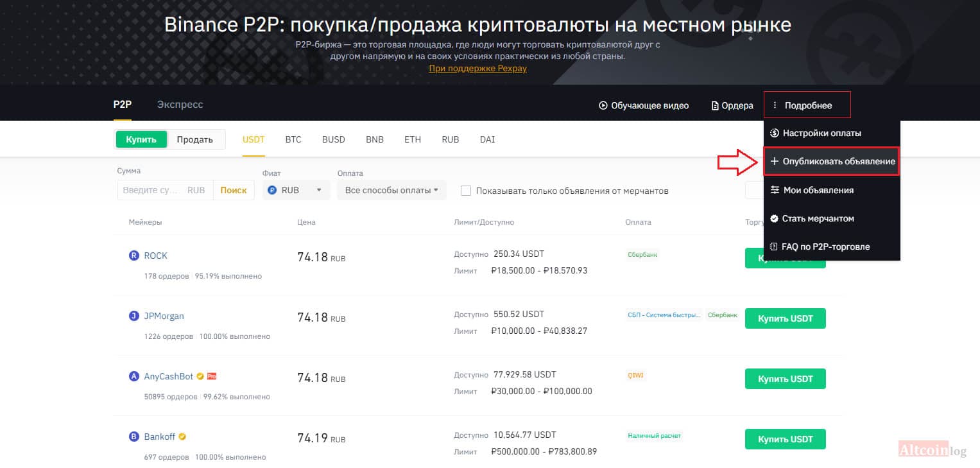This screenshot has width=980, height=468.
Task: Select the BNB crypto tab
Action: 375,139
